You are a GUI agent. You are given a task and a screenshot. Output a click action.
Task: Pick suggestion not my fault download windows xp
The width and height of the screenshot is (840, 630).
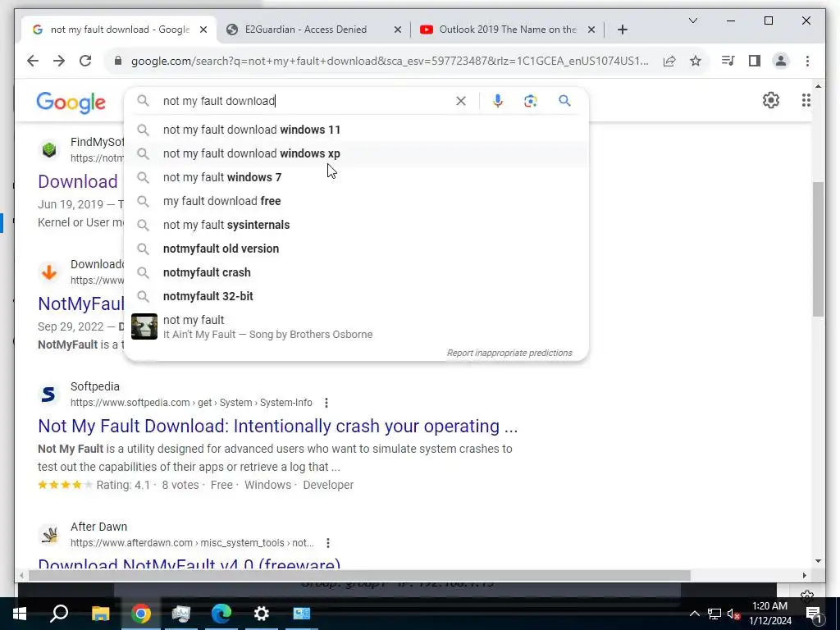(x=356, y=153)
